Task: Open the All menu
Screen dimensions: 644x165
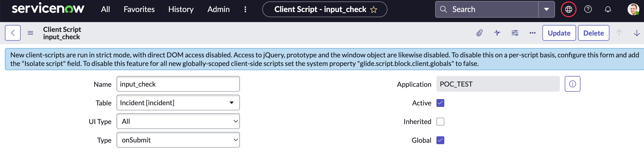Action: 105,9
